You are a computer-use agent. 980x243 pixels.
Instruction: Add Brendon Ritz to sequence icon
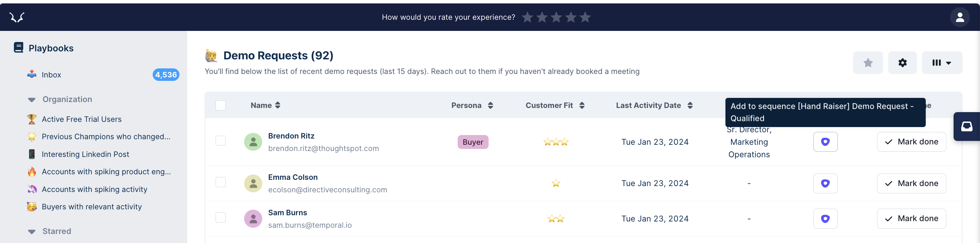coord(825,142)
